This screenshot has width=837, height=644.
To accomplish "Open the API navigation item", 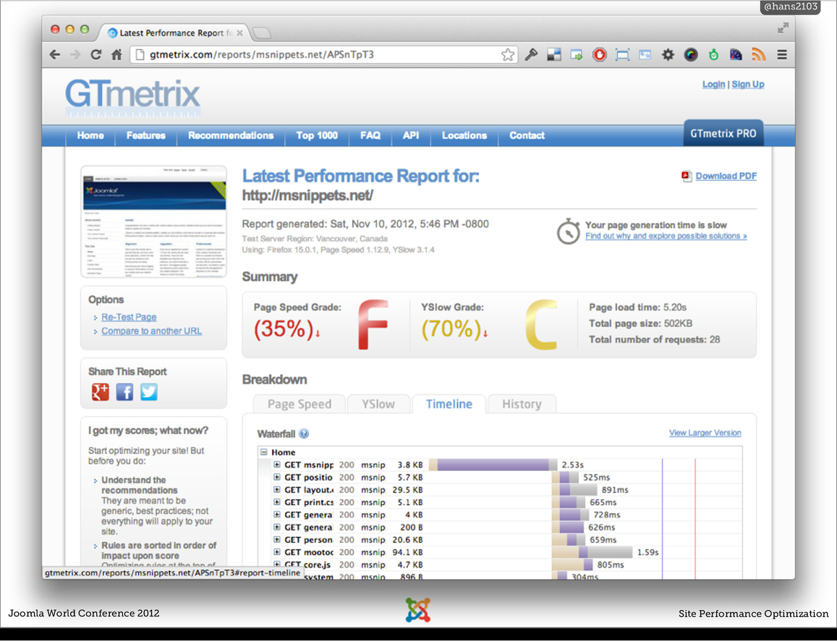I will (x=411, y=135).
